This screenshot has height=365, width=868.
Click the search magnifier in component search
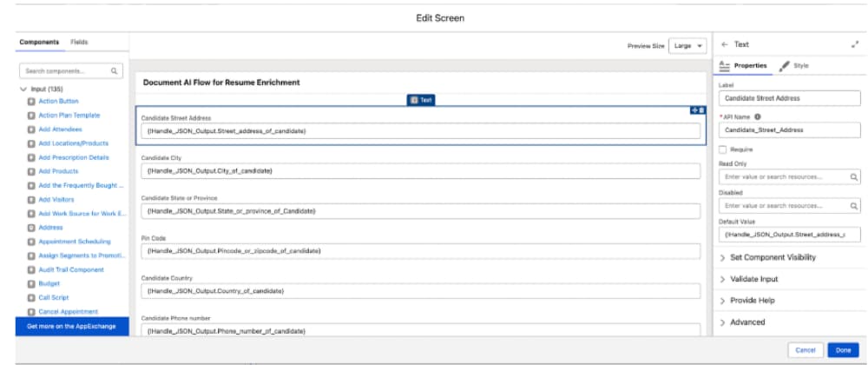[x=114, y=71]
